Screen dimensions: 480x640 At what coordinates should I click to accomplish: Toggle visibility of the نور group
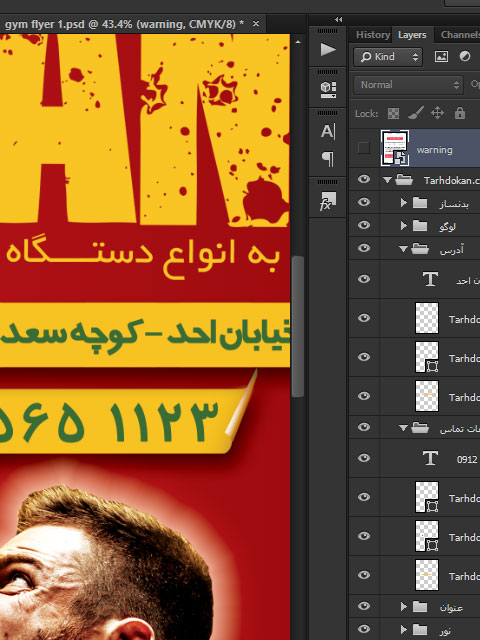click(x=364, y=629)
